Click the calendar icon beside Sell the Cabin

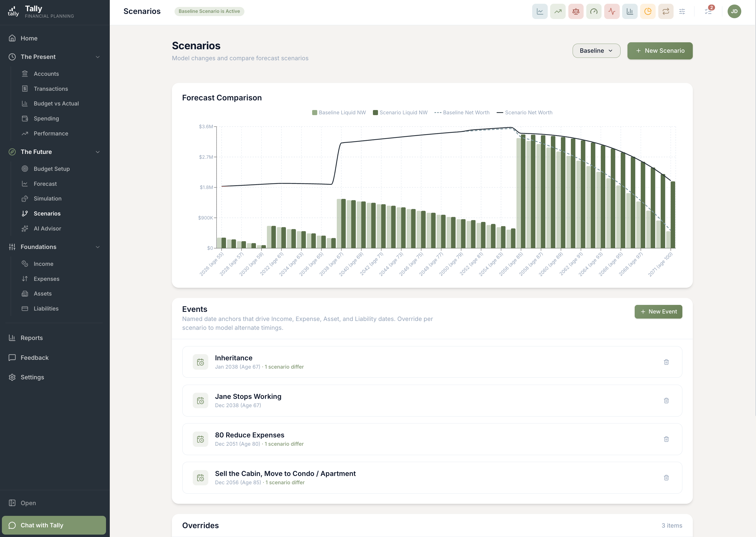201,478
